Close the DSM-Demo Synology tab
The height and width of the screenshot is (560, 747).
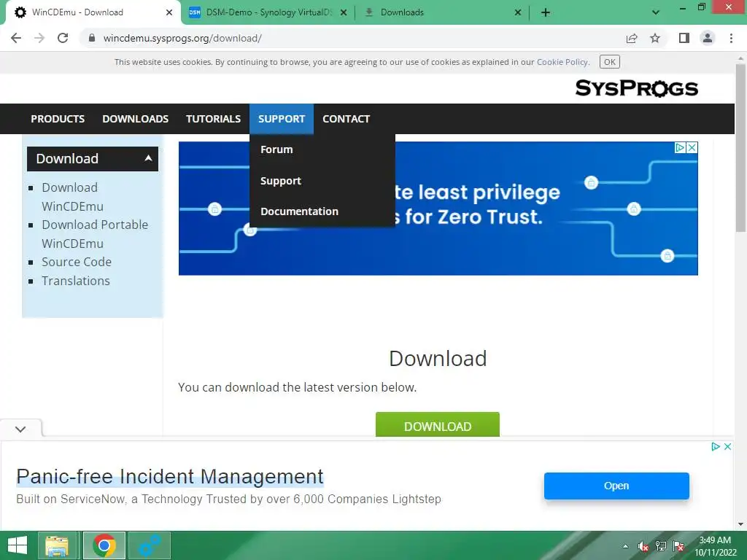pos(344,12)
